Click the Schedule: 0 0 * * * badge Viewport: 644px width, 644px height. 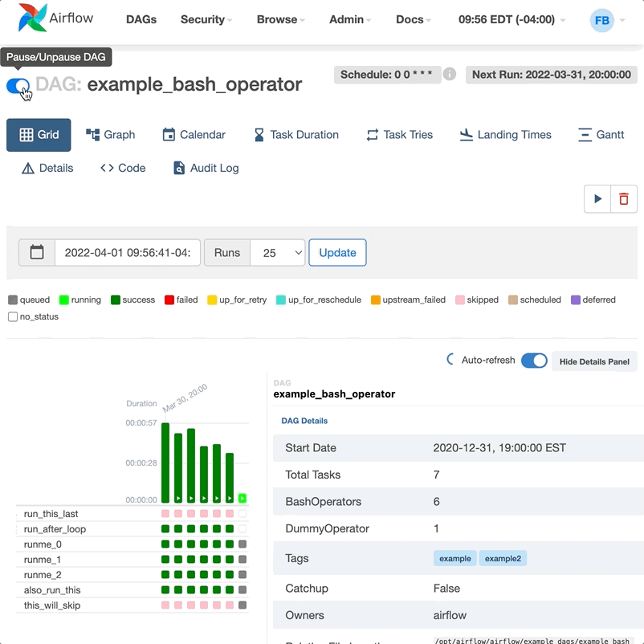tap(387, 75)
